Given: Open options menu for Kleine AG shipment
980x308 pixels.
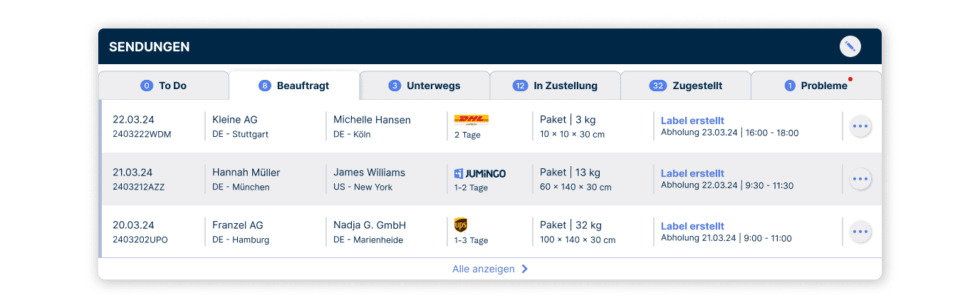Looking at the screenshot, I should pyautogui.click(x=860, y=126).
